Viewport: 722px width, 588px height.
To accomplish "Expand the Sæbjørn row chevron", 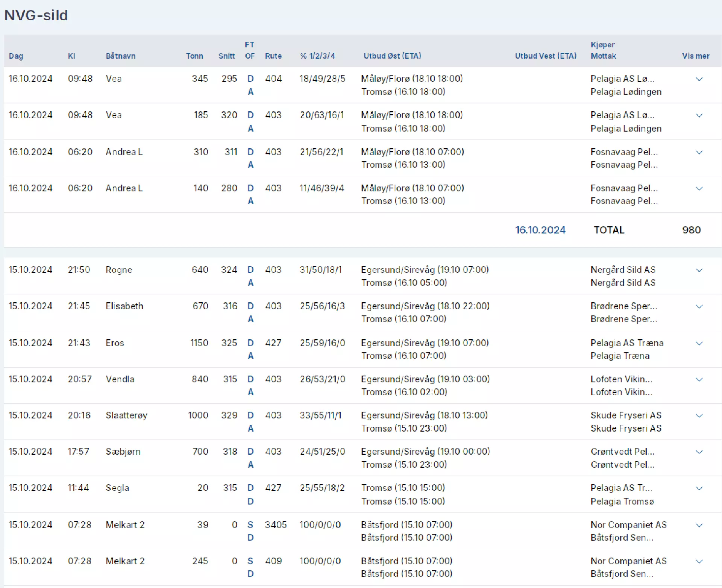I will coord(699,452).
